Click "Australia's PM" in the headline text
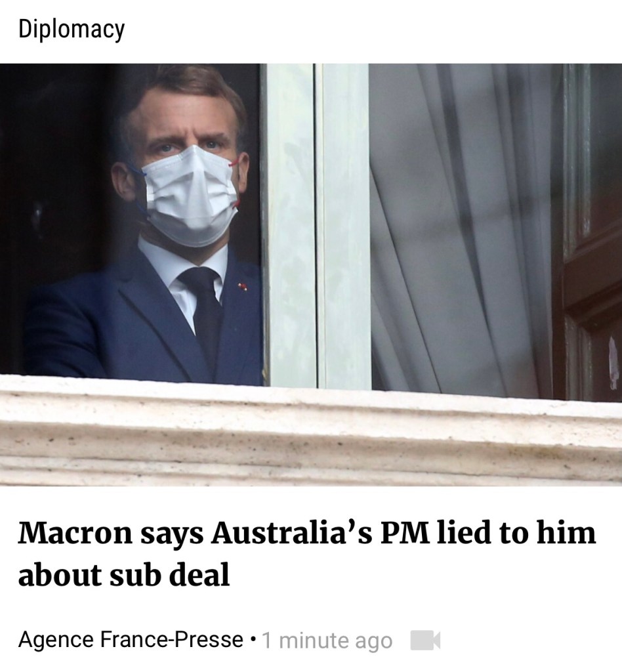This screenshot has width=622, height=672. tap(320, 533)
